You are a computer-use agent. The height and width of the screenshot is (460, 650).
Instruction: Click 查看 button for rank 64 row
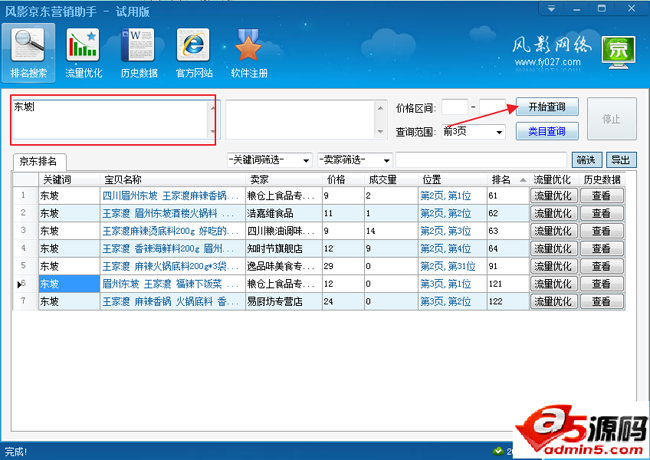601,249
